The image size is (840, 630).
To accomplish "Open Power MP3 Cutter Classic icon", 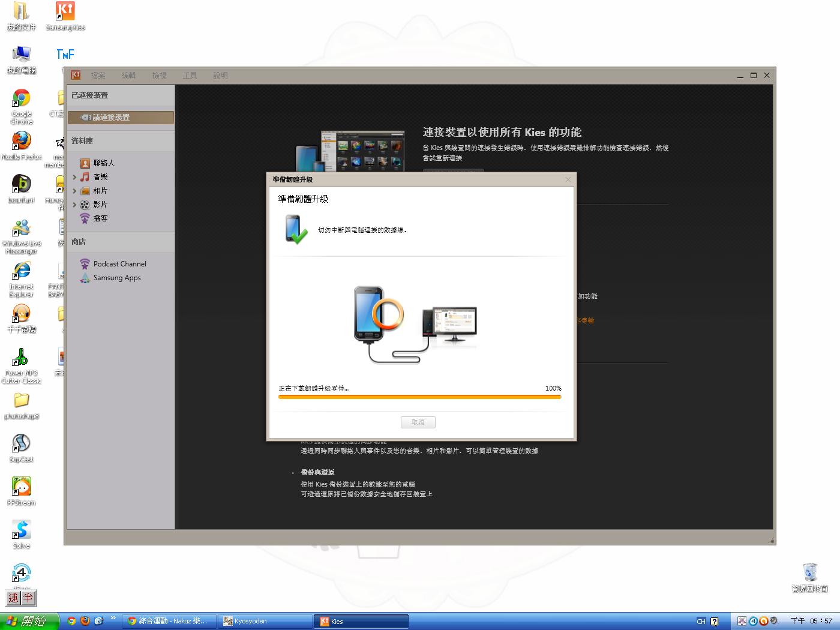I will point(22,366).
